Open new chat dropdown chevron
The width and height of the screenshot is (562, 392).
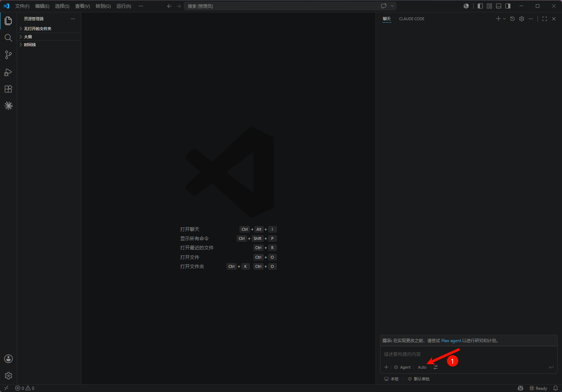[504, 19]
